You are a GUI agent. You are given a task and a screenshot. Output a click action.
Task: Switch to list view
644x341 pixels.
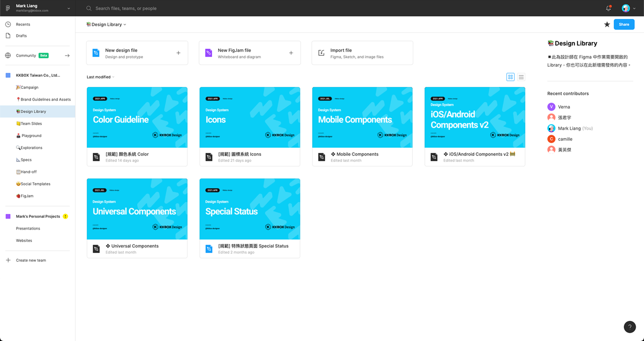click(x=521, y=77)
